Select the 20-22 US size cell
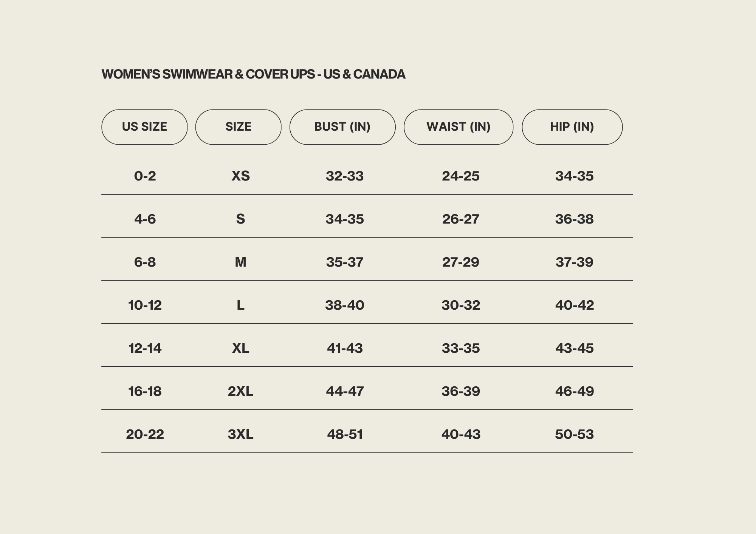The height and width of the screenshot is (534, 756). tap(145, 434)
